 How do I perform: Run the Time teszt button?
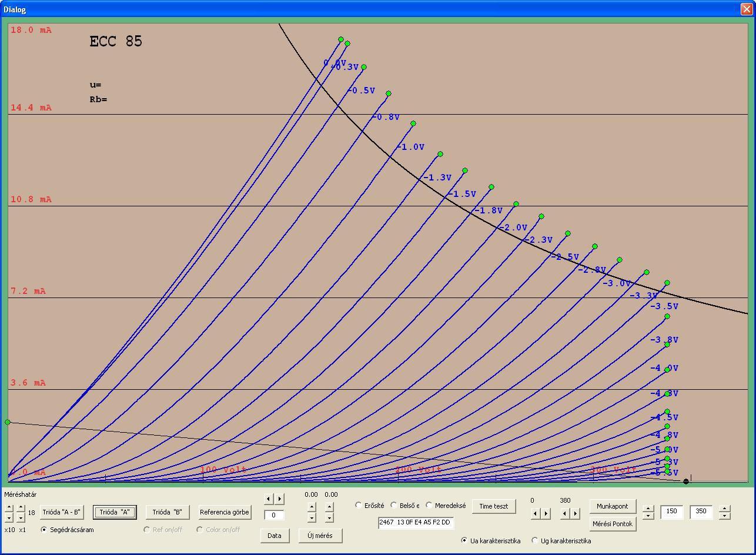(x=494, y=506)
